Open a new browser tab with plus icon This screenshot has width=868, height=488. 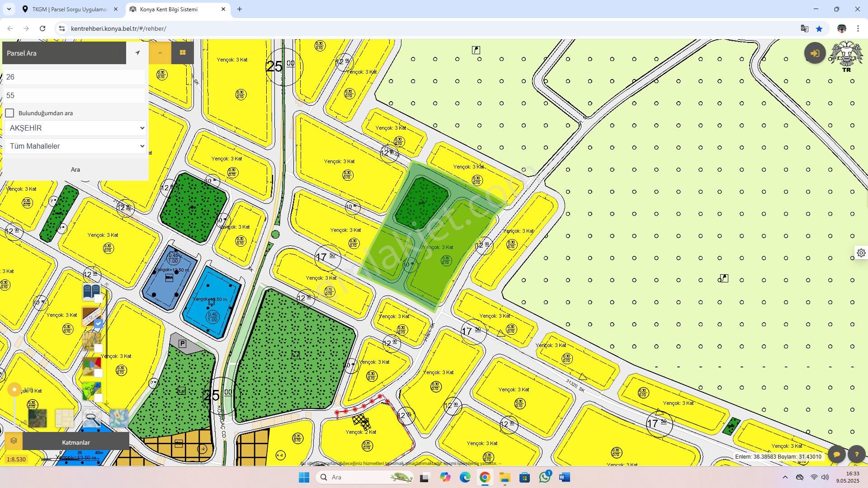point(240,9)
